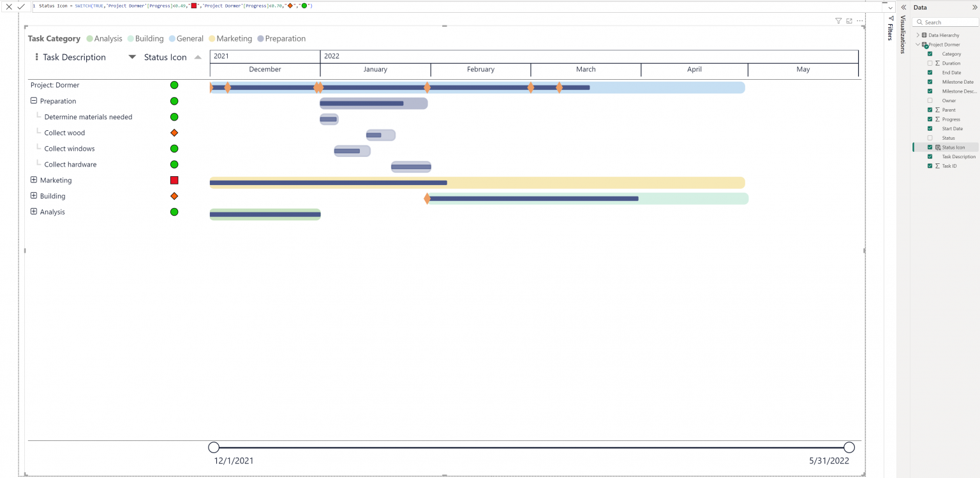Commit the DAX formula with the checkmark icon
This screenshot has height=478, width=980.
coord(20,6)
